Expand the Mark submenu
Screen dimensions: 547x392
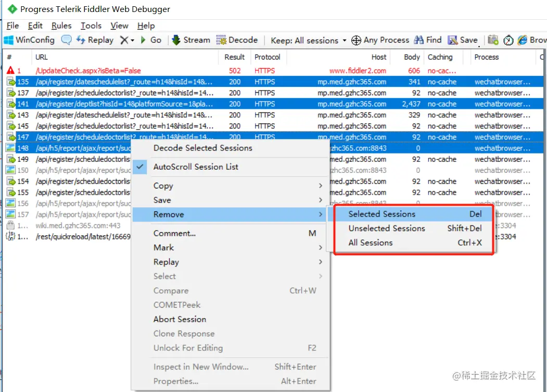pyautogui.click(x=230, y=247)
